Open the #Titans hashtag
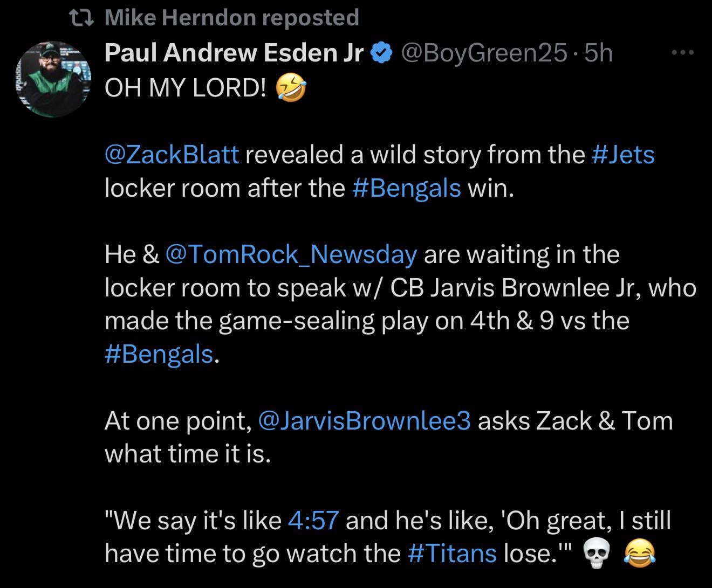712x588 pixels. (x=452, y=554)
